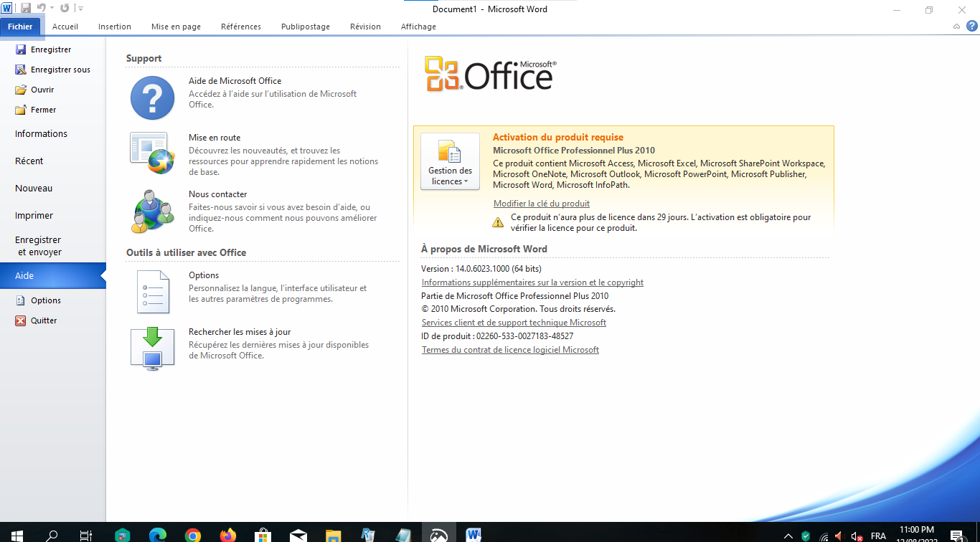Image resolution: width=980 pixels, height=542 pixels.
Task: Click the version text 14.0.6023.1000
Action: point(482,269)
